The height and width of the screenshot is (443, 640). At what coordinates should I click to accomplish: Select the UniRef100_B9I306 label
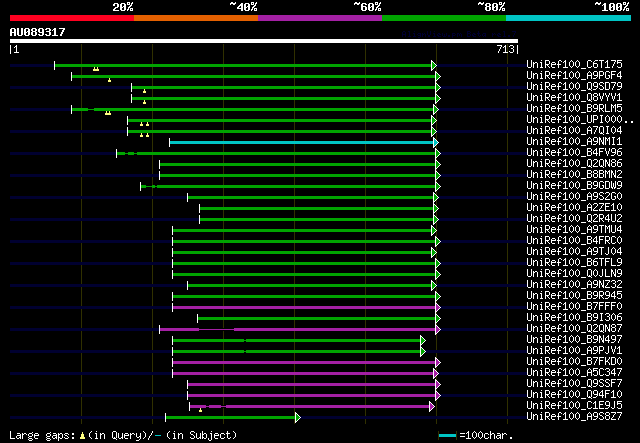tap(574, 318)
